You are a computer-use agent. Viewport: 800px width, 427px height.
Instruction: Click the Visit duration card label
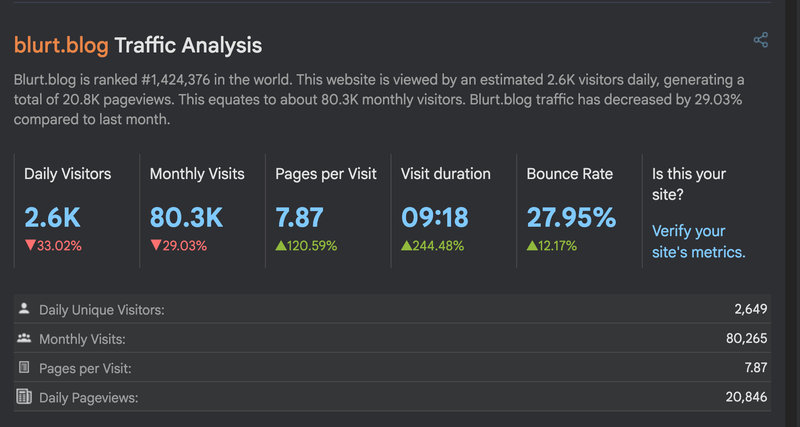[x=445, y=174]
